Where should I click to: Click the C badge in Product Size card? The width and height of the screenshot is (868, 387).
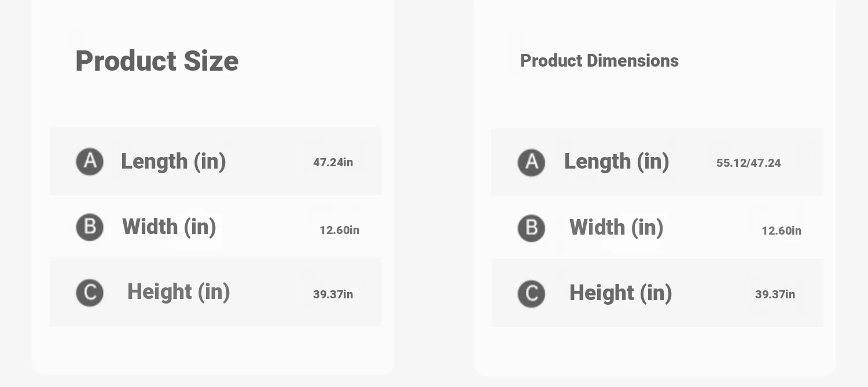tap(90, 293)
